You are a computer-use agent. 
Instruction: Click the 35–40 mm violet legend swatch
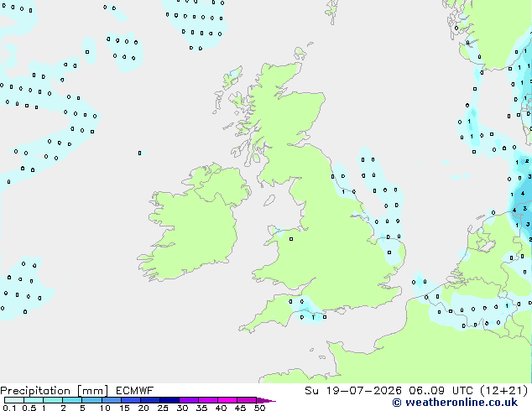208,400
